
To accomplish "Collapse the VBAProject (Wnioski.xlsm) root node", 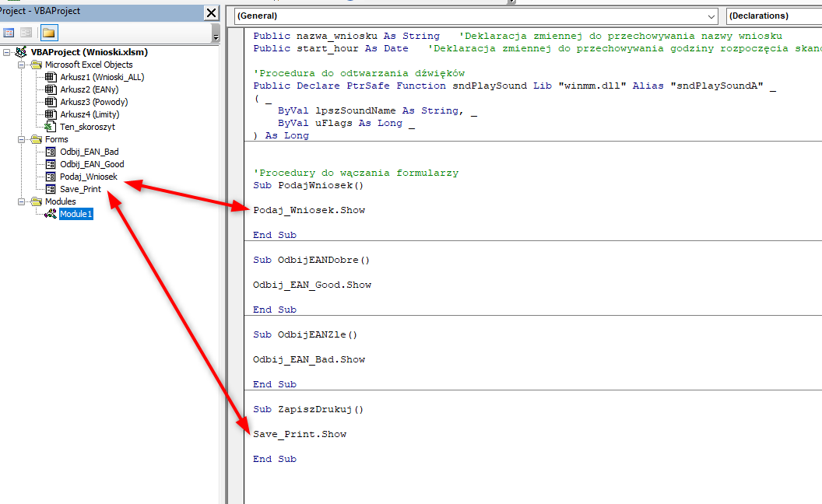I will point(7,52).
